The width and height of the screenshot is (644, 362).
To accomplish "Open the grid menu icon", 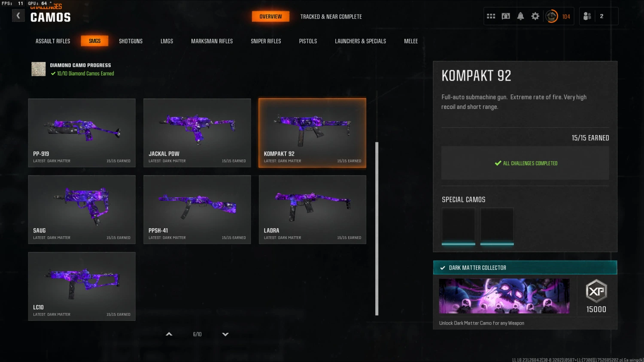I will (x=491, y=16).
